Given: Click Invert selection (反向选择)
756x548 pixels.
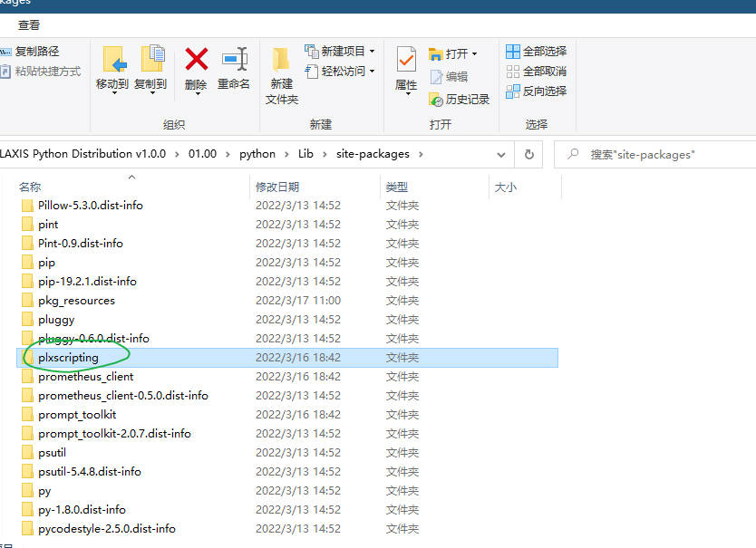Looking at the screenshot, I should coord(536,91).
